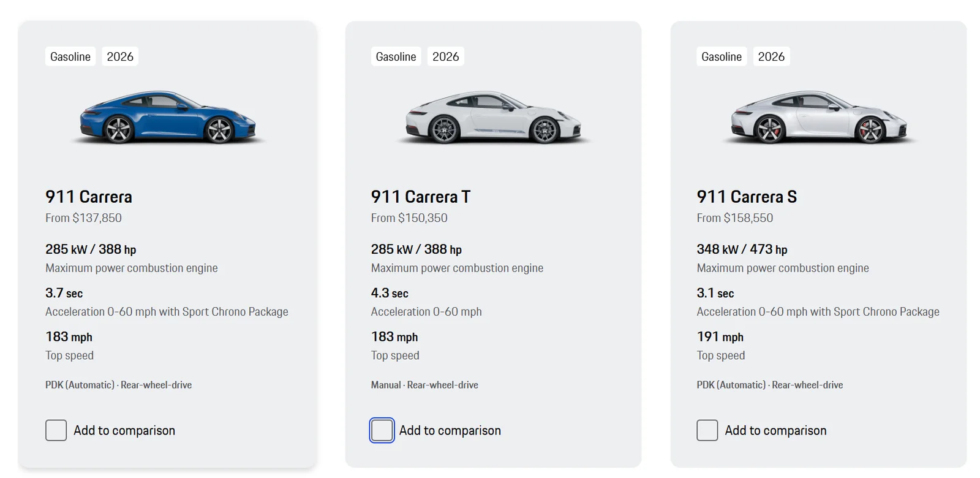
Task: Check Add to comparison for 911 Carrera
Action: click(56, 430)
